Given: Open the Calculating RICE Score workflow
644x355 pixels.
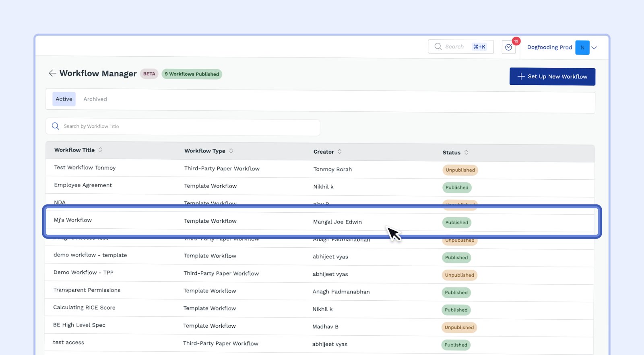Looking at the screenshot, I should tap(84, 308).
